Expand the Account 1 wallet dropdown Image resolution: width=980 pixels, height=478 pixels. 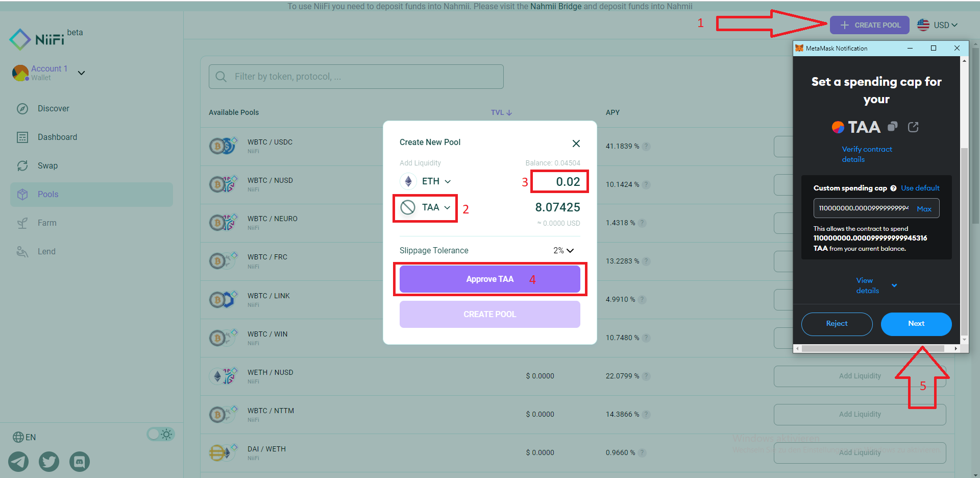click(x=81, y=73)
